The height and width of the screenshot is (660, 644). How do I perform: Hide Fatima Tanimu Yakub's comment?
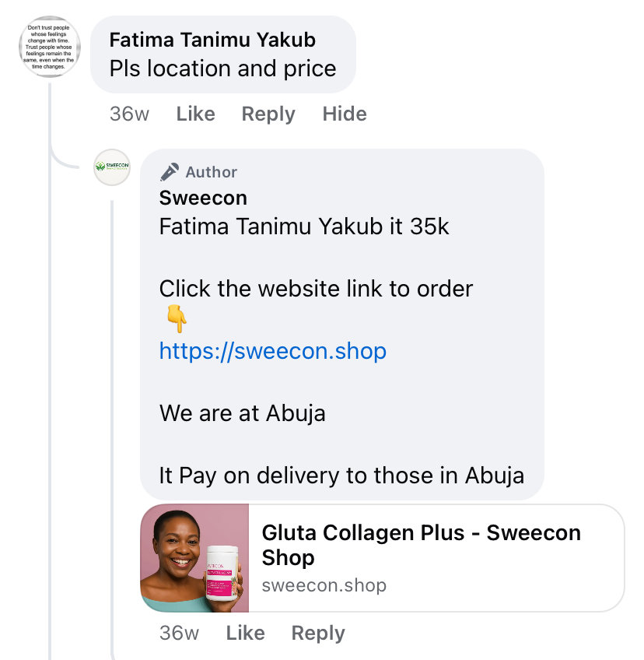click(345, 114)
